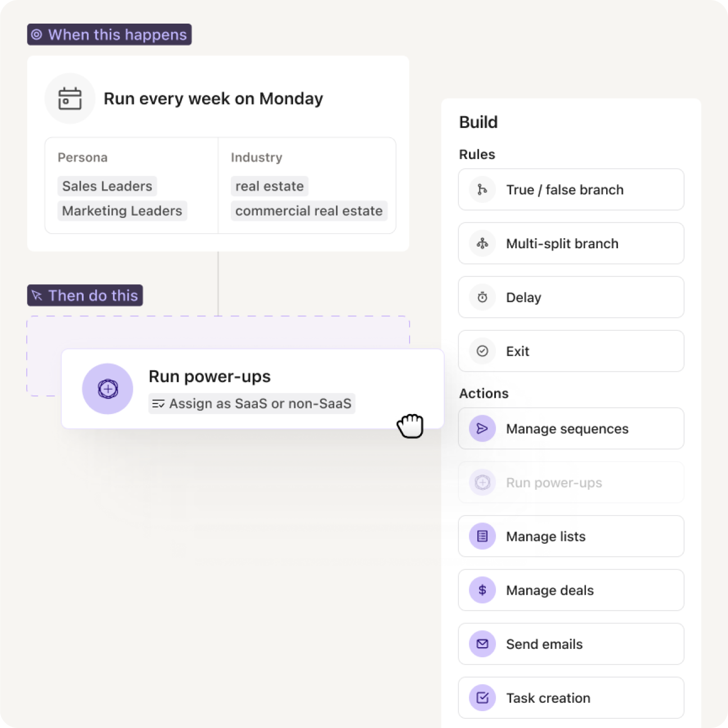Screen dimensions: 728x728
Task: Click the Send emails envelope icon
Action: pos(481,644)
